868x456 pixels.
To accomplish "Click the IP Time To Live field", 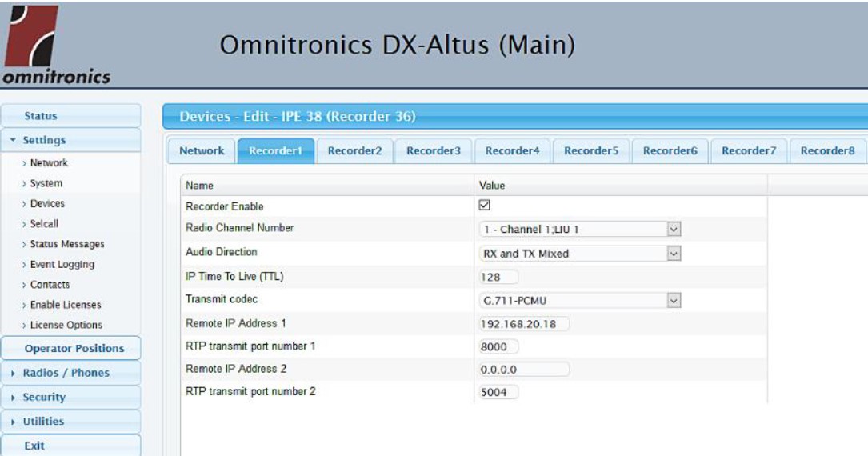I will coord(498,278).
